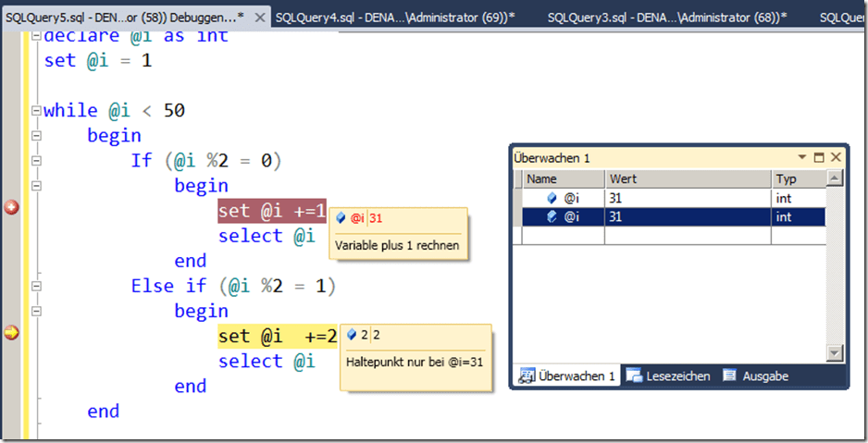Collapse the begin block under the If statement

(x=36, y=186)
